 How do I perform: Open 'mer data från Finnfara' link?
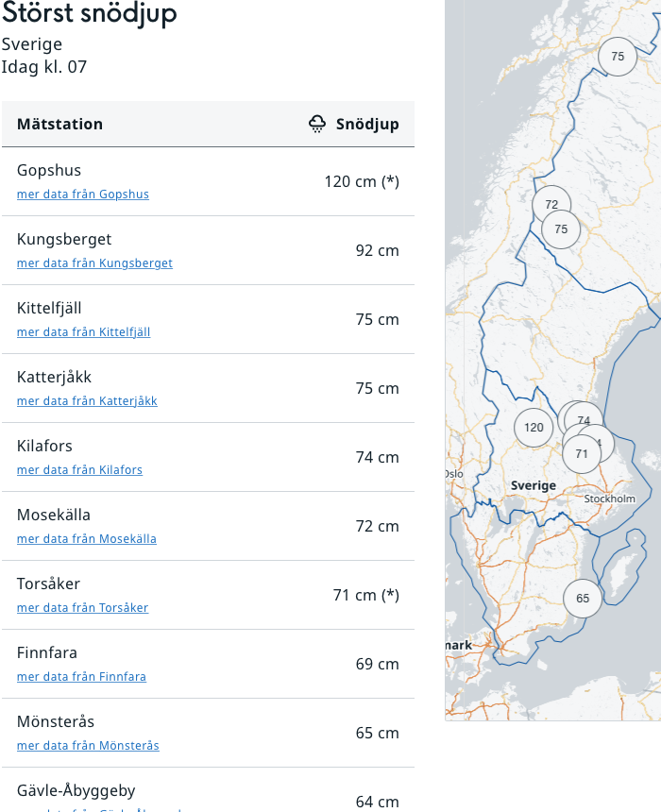coord(81,677)
